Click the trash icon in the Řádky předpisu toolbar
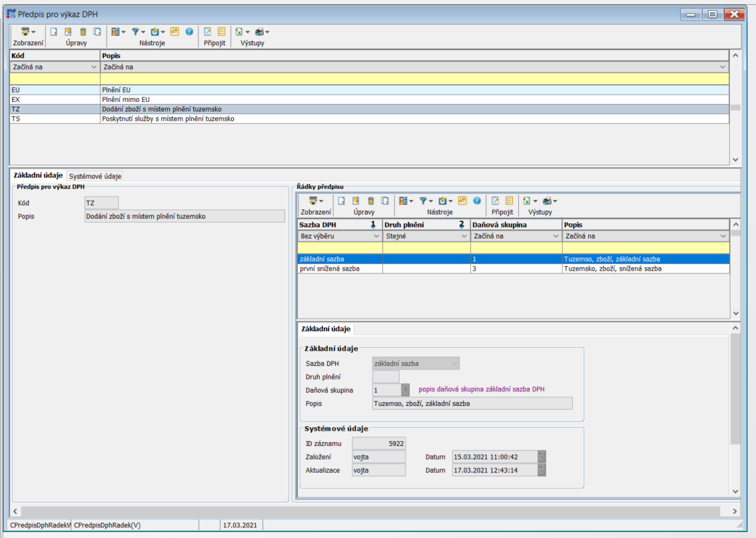Image resolution: width=756 pixels, height=538 pixels. [370, 201]
